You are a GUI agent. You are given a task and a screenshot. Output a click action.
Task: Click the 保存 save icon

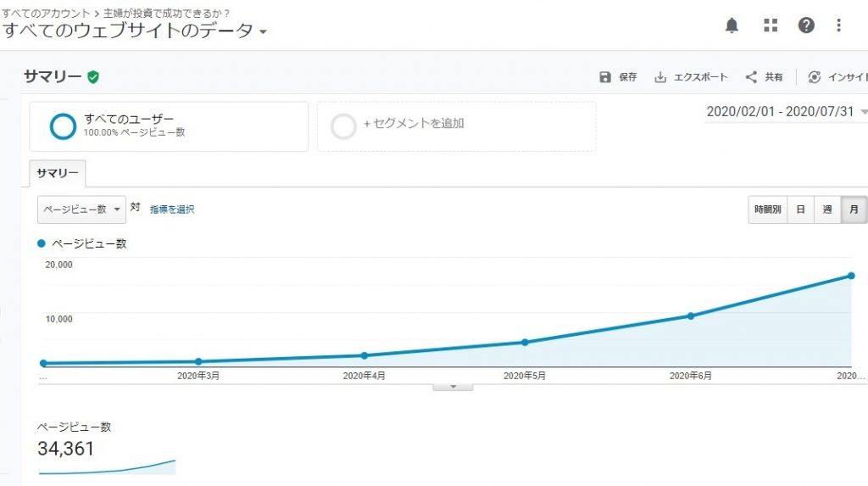(x=605, y=77)
